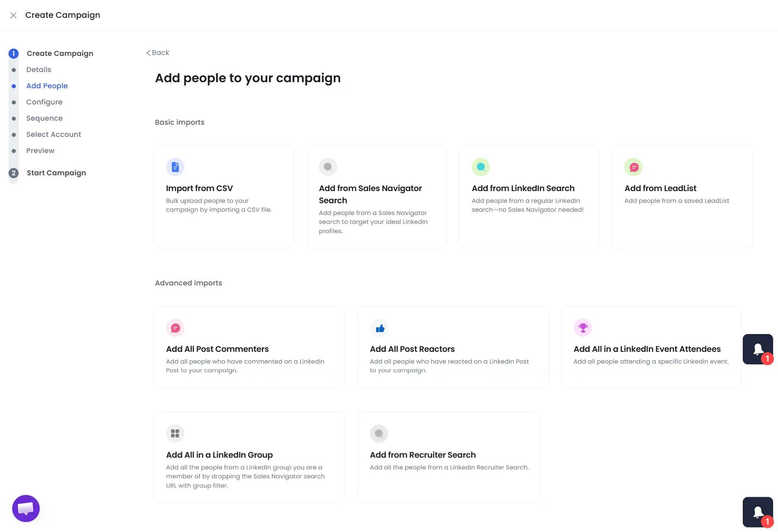The width and height of the screenshot is (778, 532).
Task: Select the Start Campaign step
Action: tap(56, 172)
